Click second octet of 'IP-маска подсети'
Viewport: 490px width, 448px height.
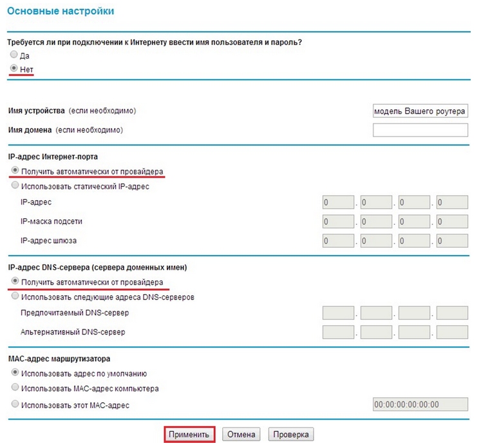pos(376,221)
